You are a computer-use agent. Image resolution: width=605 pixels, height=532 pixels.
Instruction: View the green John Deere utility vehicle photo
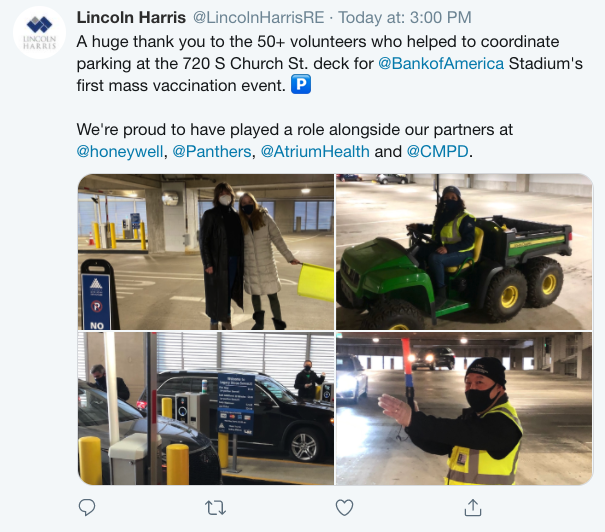click(464, 252)
